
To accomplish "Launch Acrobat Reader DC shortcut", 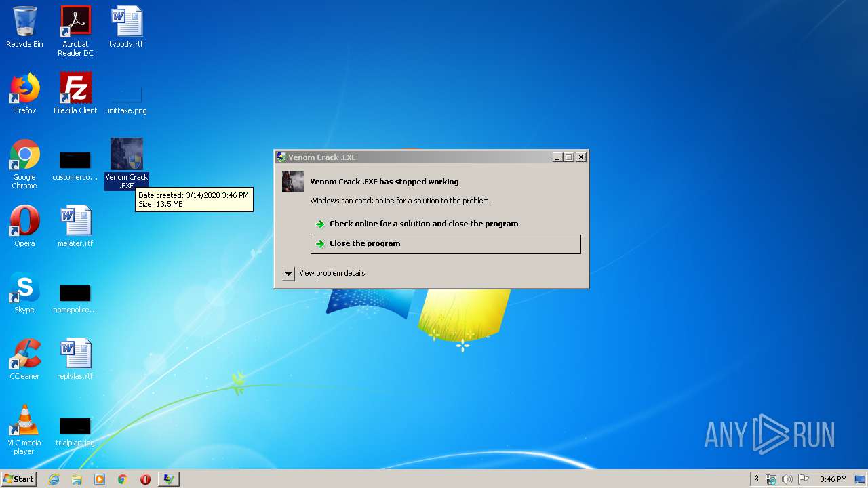I will coord(75,31).
